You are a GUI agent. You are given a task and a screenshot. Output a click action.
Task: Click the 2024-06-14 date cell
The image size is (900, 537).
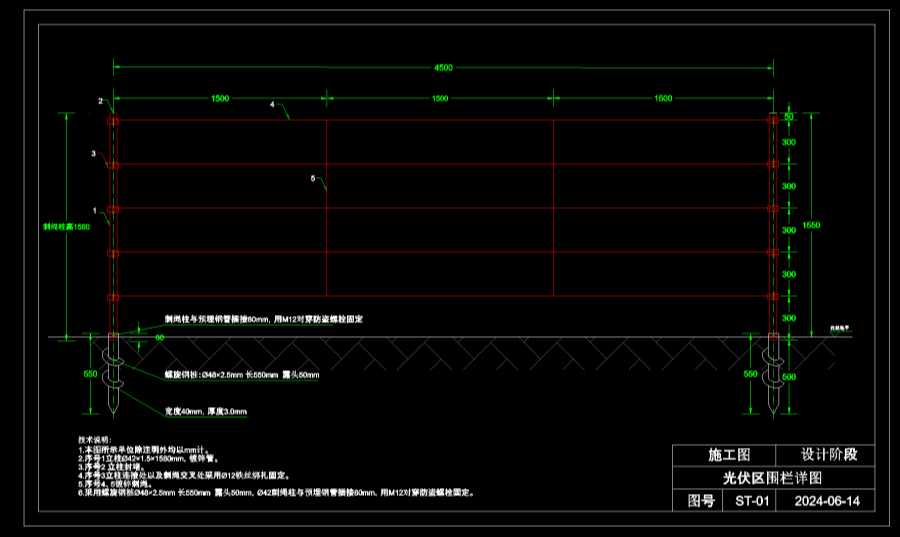click(x=827, y=500)
